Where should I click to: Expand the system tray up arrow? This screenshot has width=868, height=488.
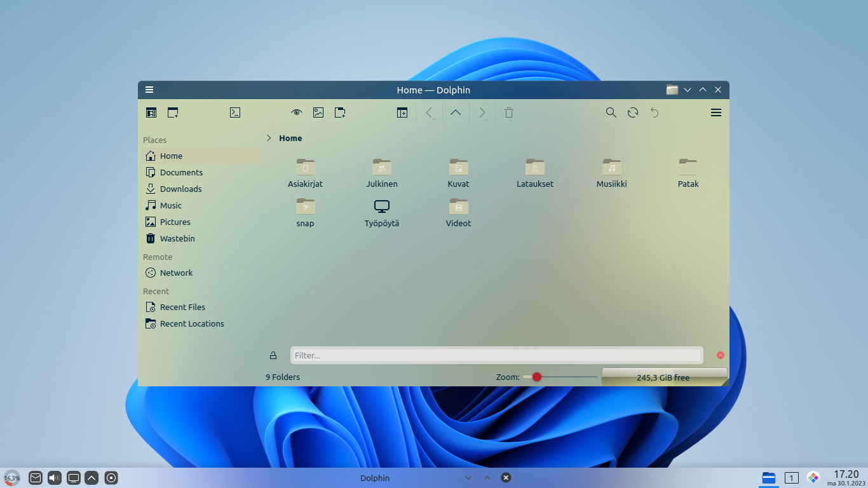(92, 478)
